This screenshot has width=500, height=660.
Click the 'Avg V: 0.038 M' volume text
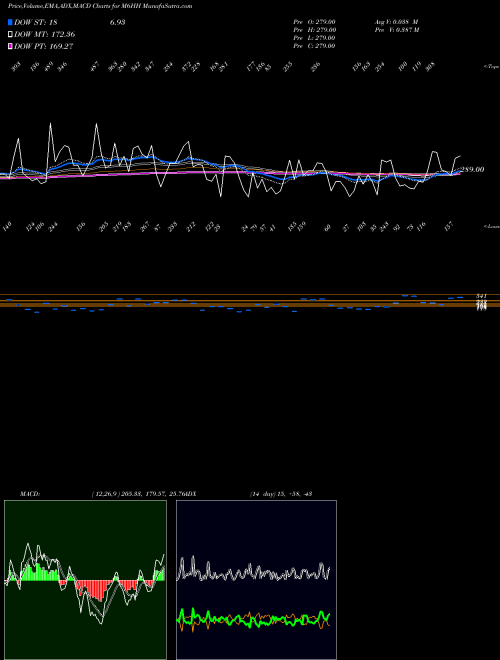(396, 22)
